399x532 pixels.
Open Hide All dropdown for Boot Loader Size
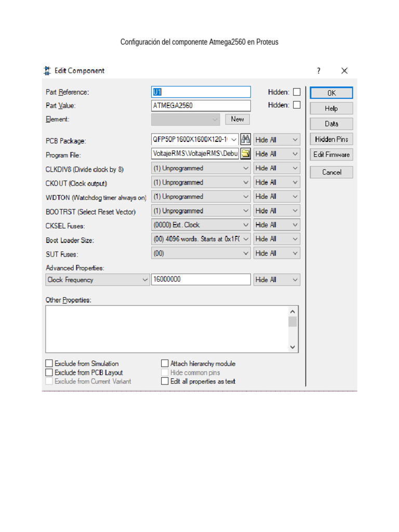[x=276, y=239]
